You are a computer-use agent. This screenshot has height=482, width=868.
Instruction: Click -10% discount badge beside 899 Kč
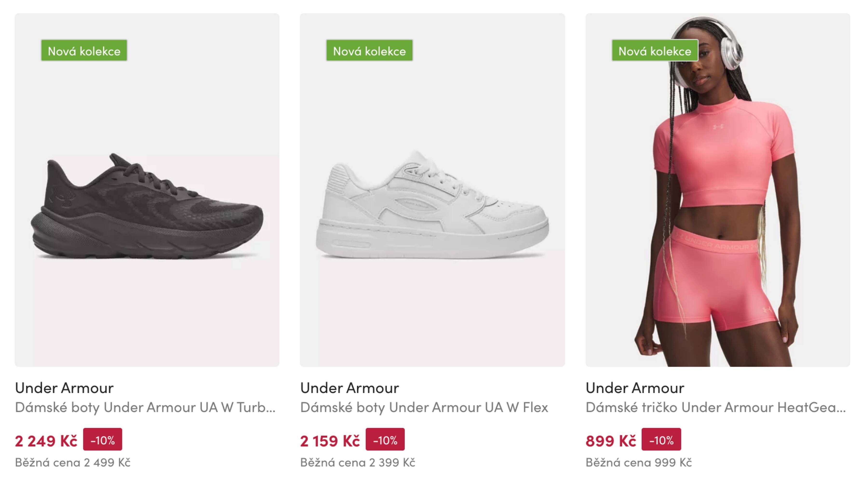(661, 440)
